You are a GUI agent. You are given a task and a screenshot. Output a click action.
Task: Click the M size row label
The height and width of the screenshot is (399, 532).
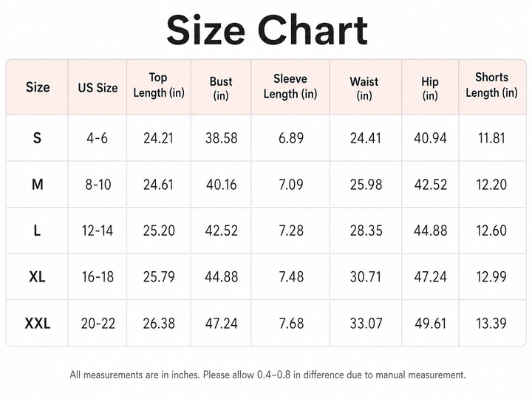(x=38, y=185)
